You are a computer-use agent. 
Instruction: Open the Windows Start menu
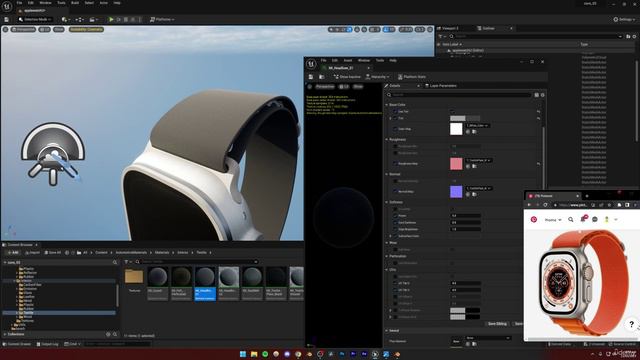(243, 354)
